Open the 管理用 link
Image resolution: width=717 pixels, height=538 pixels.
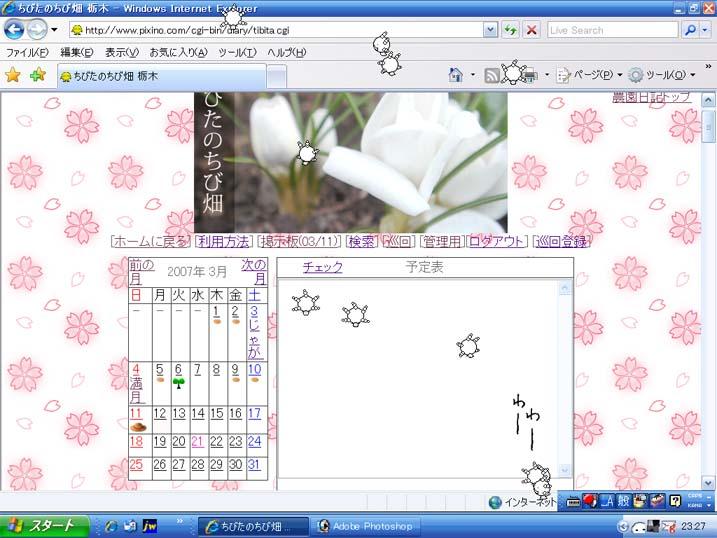pos(441,241)
